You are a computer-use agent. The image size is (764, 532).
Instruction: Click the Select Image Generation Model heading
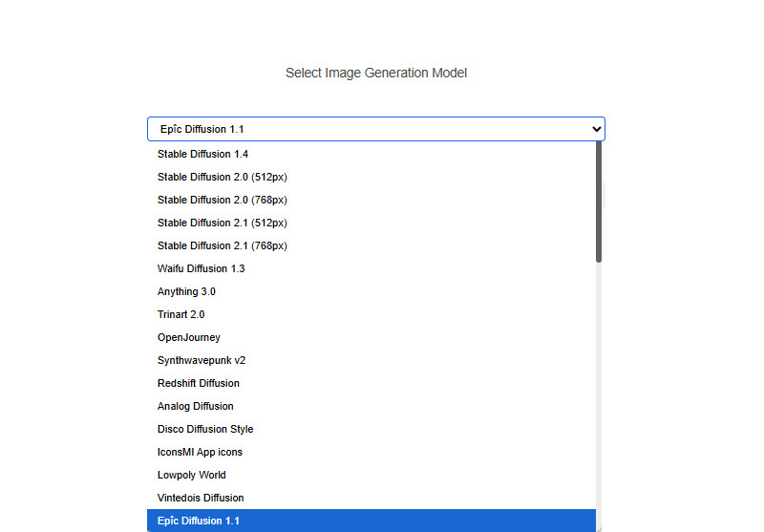tap(376, 74)
